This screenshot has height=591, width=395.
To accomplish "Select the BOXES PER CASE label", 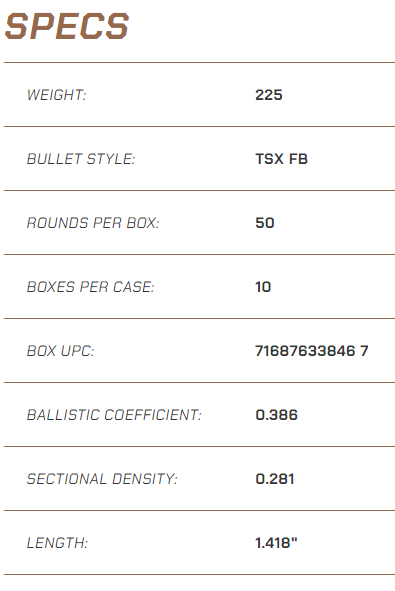I will tap(90, 287).
